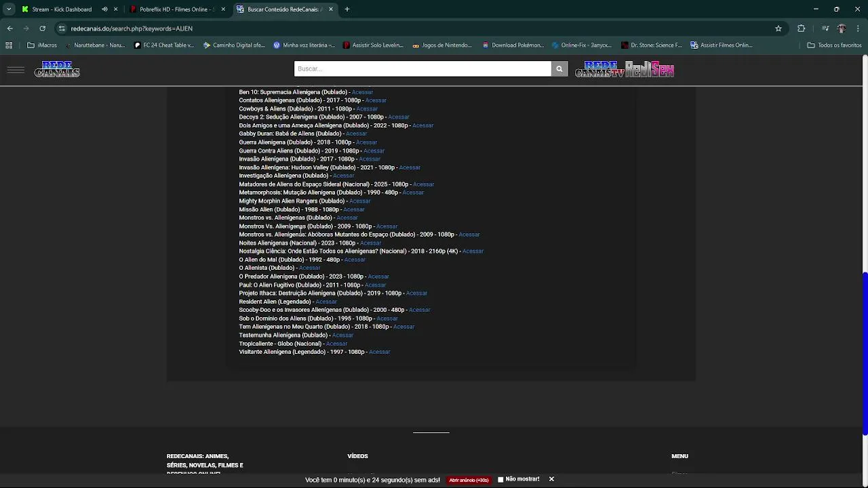Bookmark this page with the star icon
This screenshot has height=488, width=868.
[778, 28]
